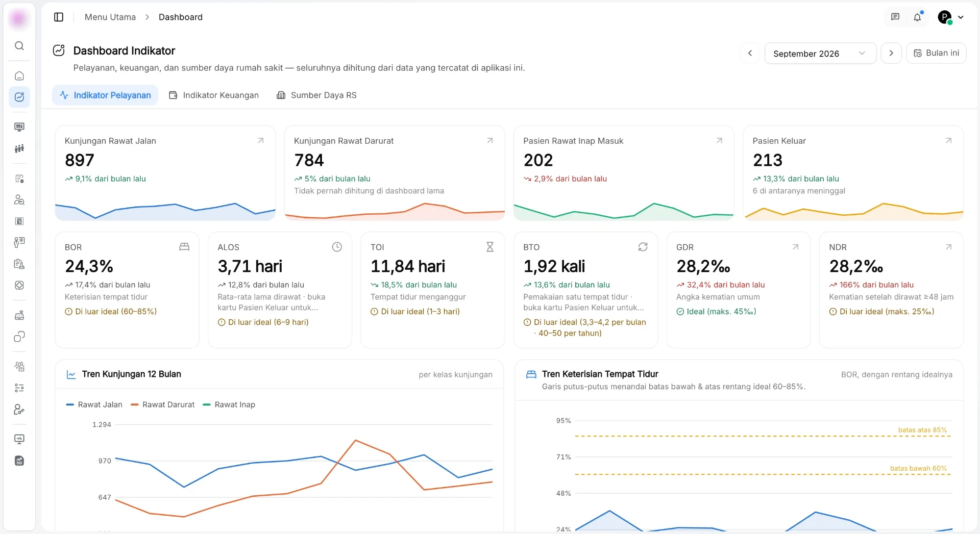Open the NDR card detail arrow

pyautogui.click(x=949, y=247)
